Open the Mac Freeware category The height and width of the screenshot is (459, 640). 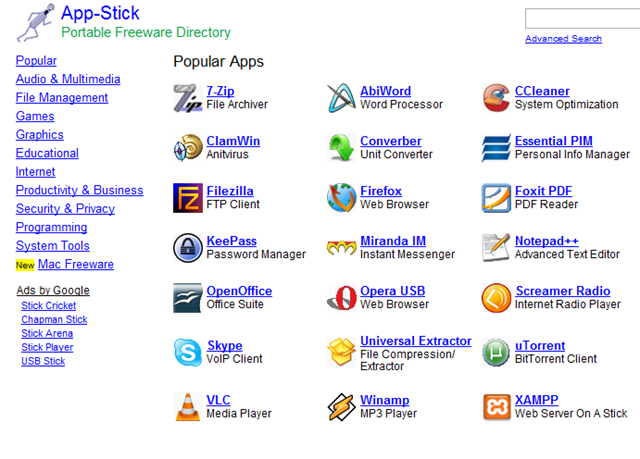pos(76,264)
